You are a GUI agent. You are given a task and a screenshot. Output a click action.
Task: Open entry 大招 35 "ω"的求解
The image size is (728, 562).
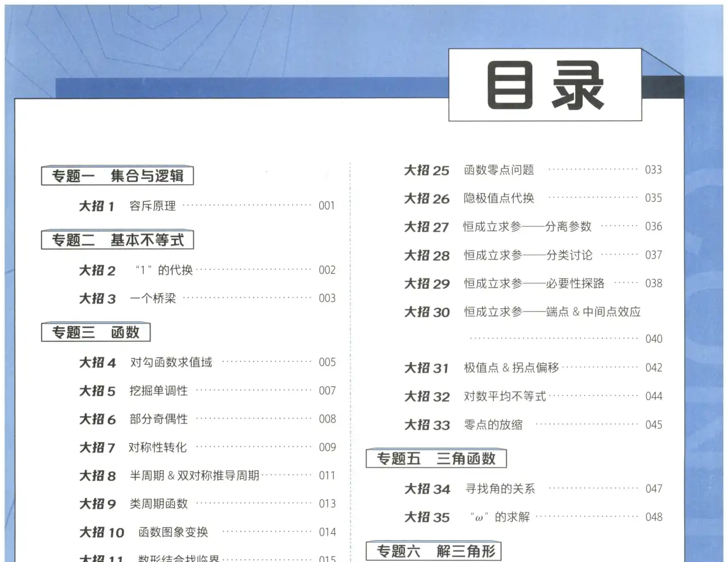point(533,517)
